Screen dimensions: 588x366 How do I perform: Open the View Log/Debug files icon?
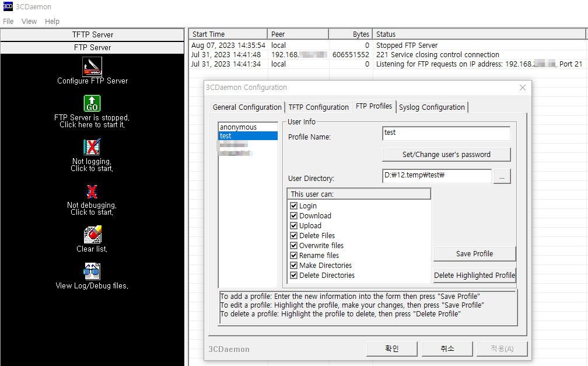click(92, 271)
